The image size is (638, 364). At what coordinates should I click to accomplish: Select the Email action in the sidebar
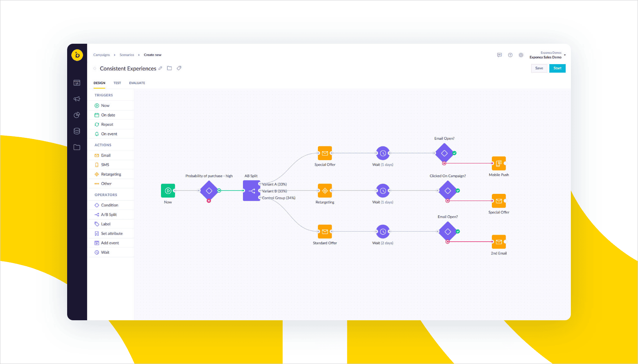[x=105, y=155]
